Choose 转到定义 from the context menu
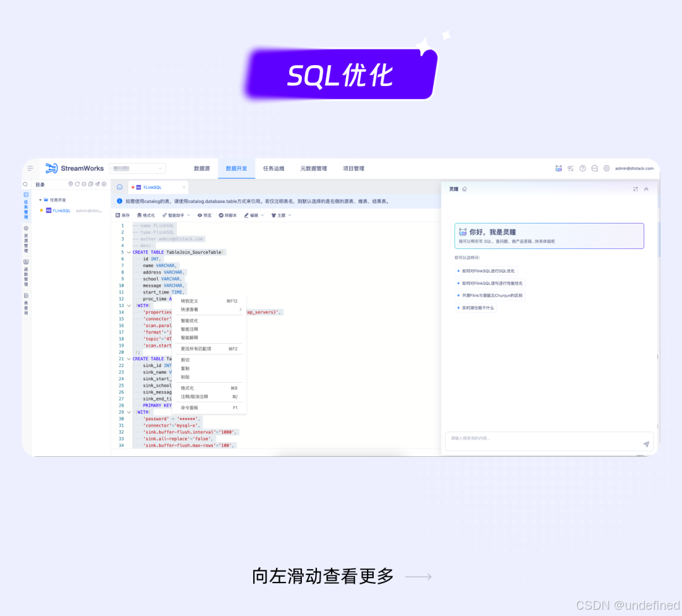The height and width of the screenshot is (616, 682). [209, 301]
